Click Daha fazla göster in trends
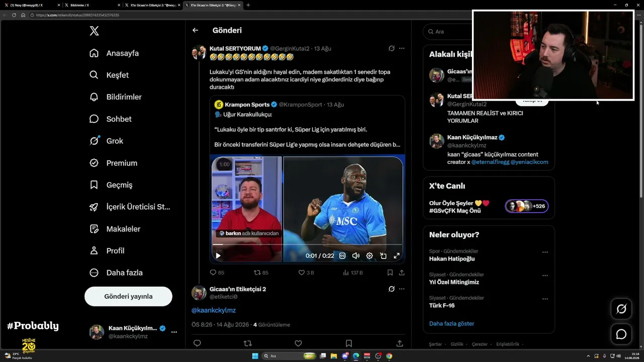 [x=452, y=324]
